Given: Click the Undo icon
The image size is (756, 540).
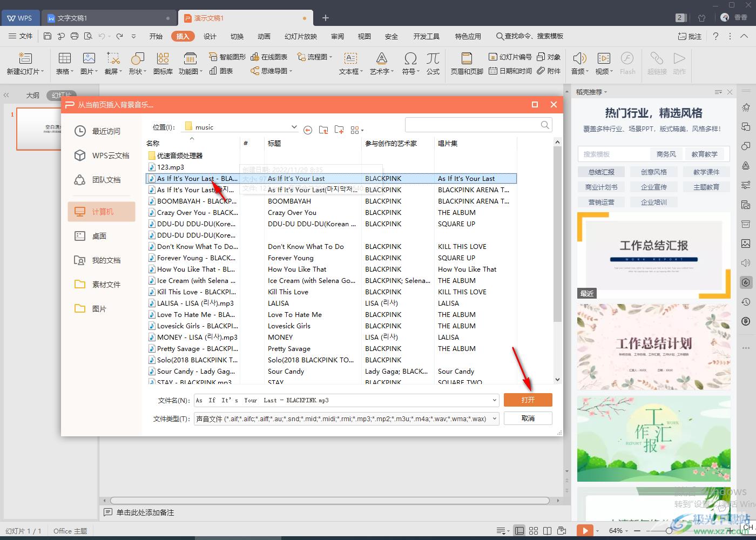Looking at the screenshot, I should 102,36.
